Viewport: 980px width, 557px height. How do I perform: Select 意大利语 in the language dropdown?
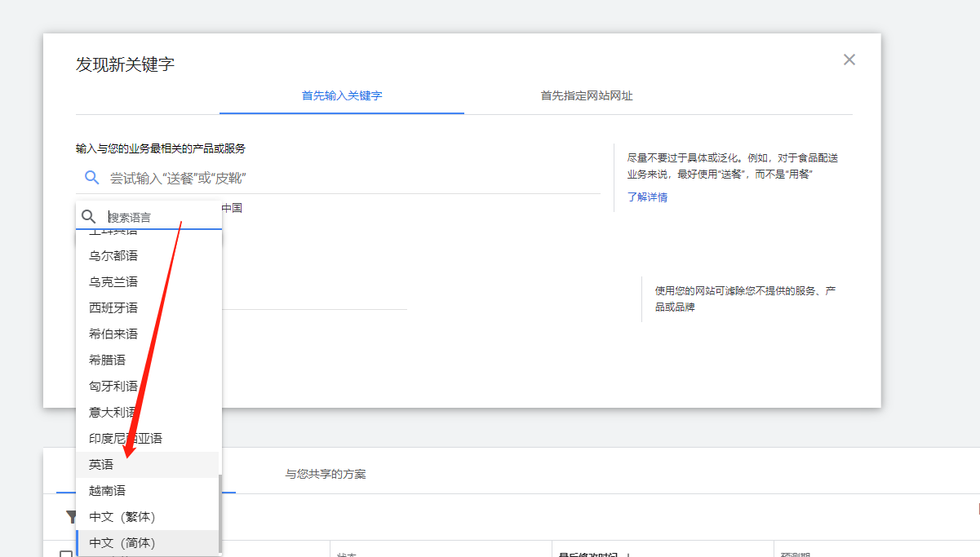(x=111, y=411)
